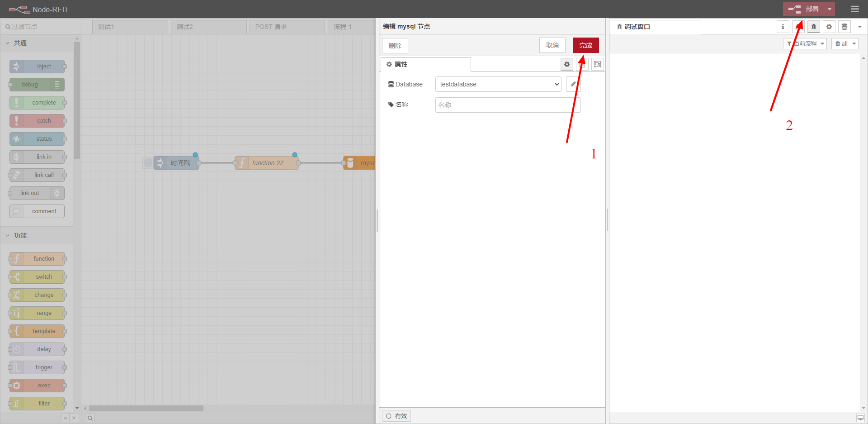The height and width of the screenshot is (424, 868).
Task: Collapse all palette categories icon
Action: click(66, 418)
